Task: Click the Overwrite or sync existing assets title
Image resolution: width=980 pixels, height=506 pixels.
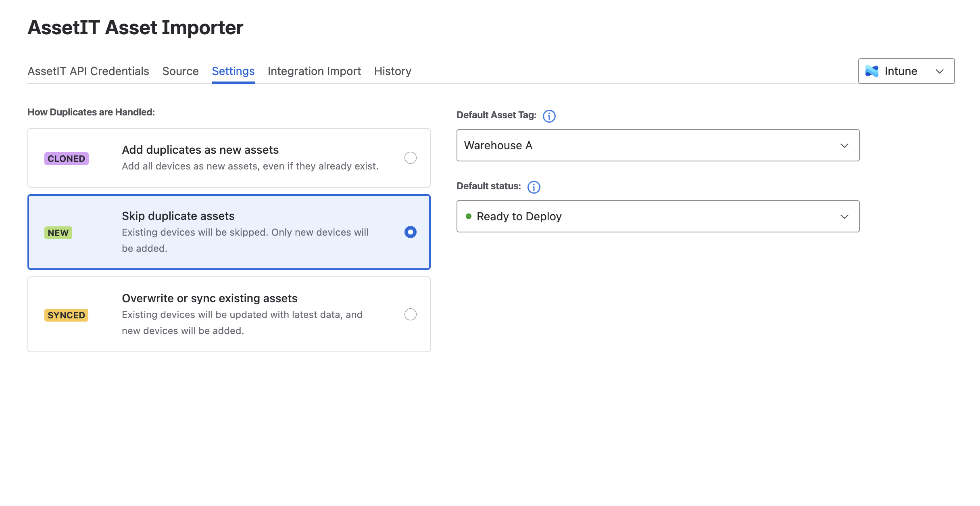Action: [209, 298]
